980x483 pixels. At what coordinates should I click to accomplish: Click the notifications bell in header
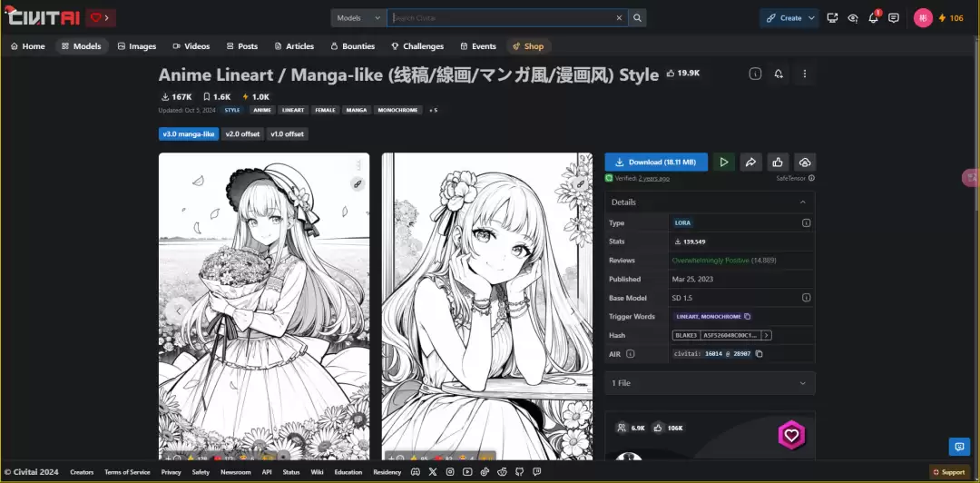(873, 18)
